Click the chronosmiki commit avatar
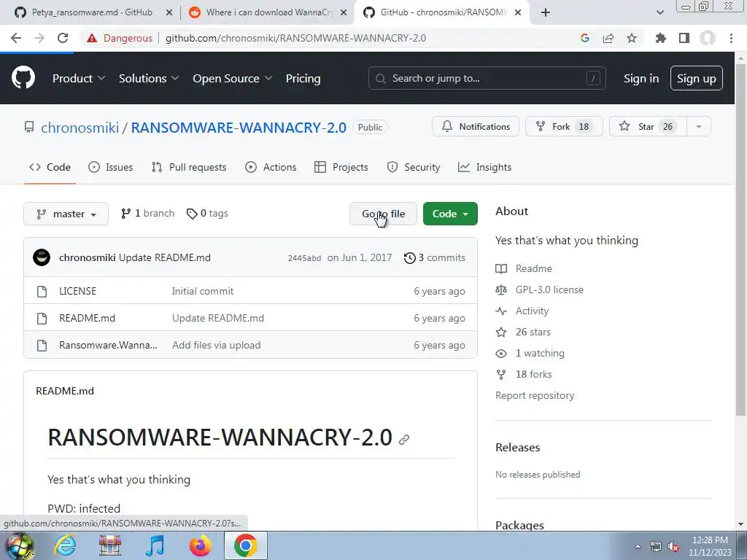Viewport: 747px width, 560px height. [42, 257]
